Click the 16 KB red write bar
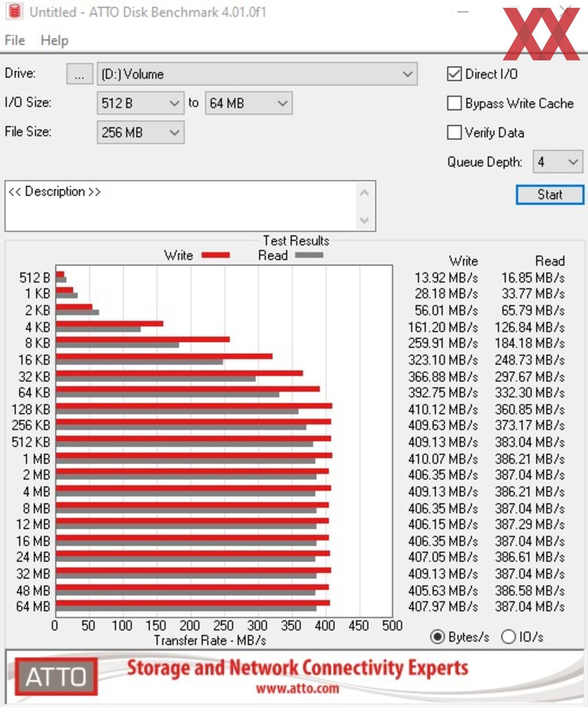The width and height of the screenshot is (588, 707). [164, 356]
